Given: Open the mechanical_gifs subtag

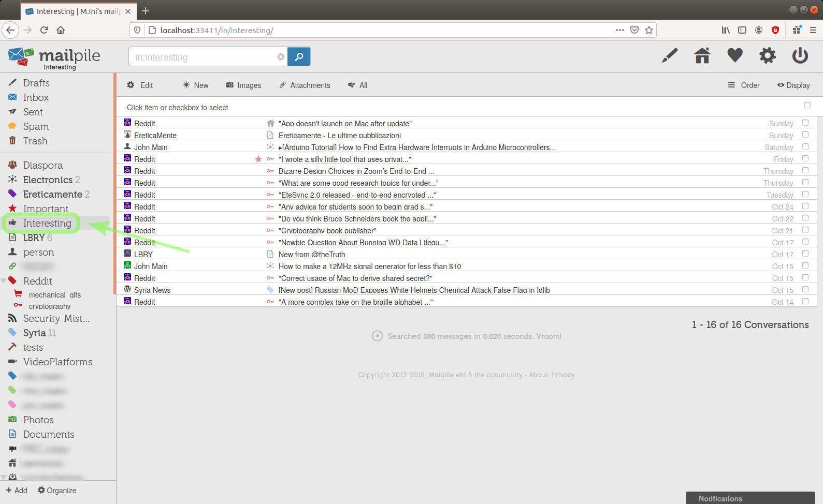Looking at the screenshot, I should (x=54, y=295).
